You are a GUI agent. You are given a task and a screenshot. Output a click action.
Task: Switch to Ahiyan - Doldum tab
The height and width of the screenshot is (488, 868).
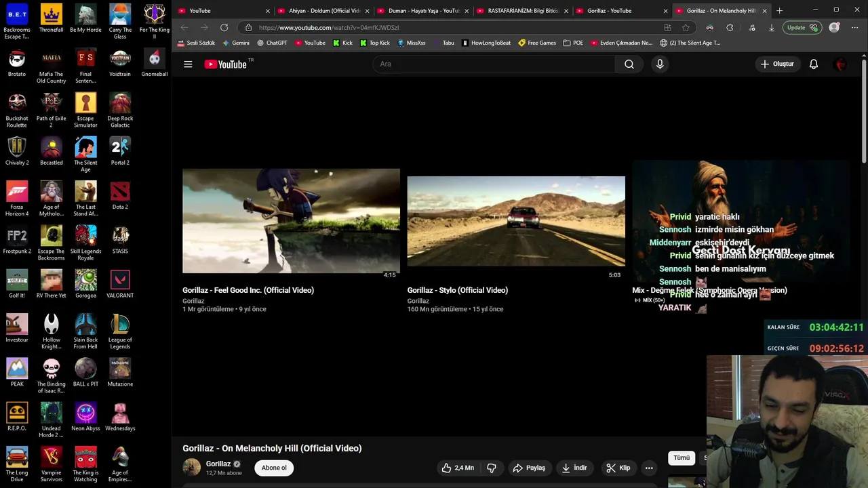pyautogui.click(x=323, y=11)
